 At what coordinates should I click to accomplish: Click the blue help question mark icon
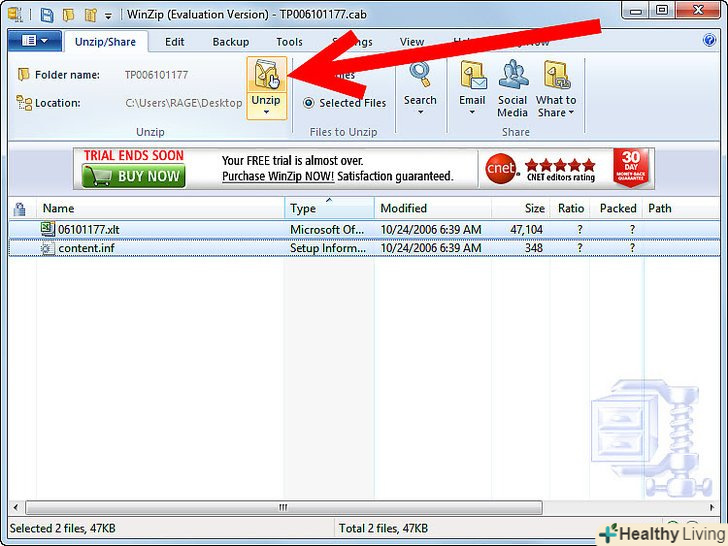tap(709, 40)
